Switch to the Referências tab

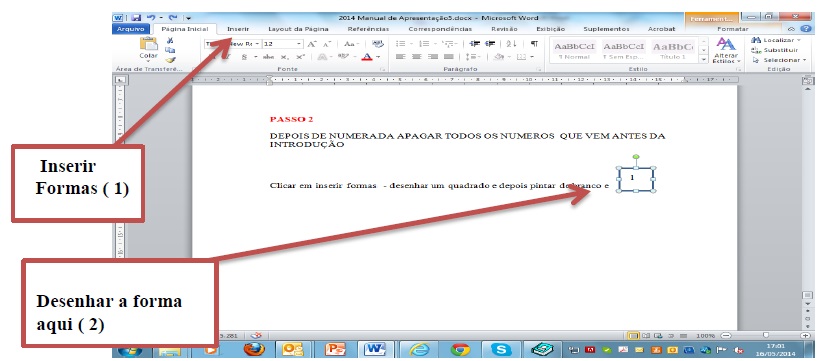[x=368, y=29]
